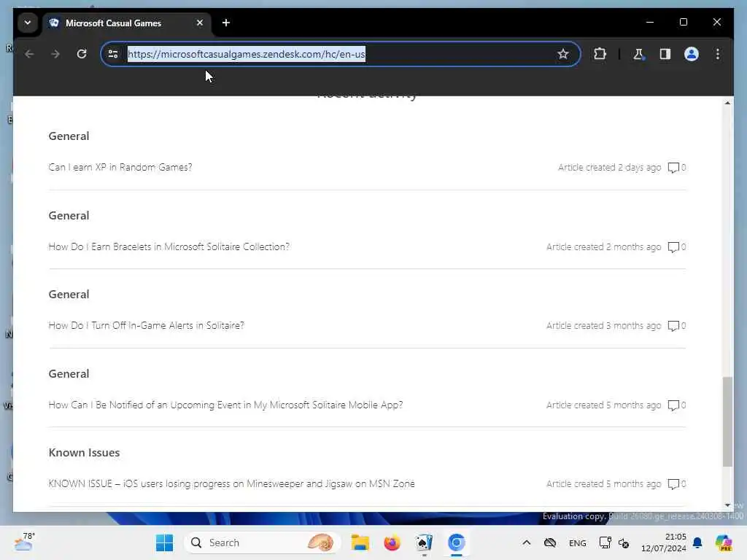Image resolution: width=747 pixels, height=560 pixels.
Task: Open 'Can I earn XP in Random Games?'
Action: pyautogui.click(x=120, y=167)
